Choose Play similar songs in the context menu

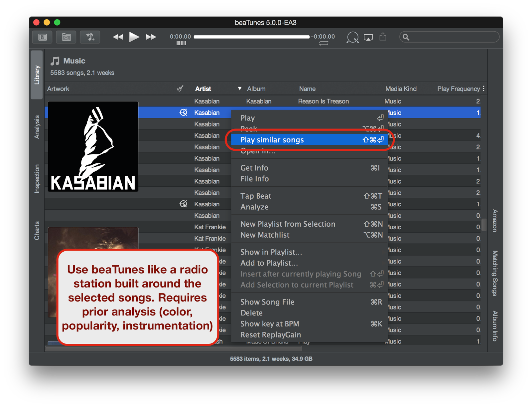pyautogui.click(x=309, y=140)
